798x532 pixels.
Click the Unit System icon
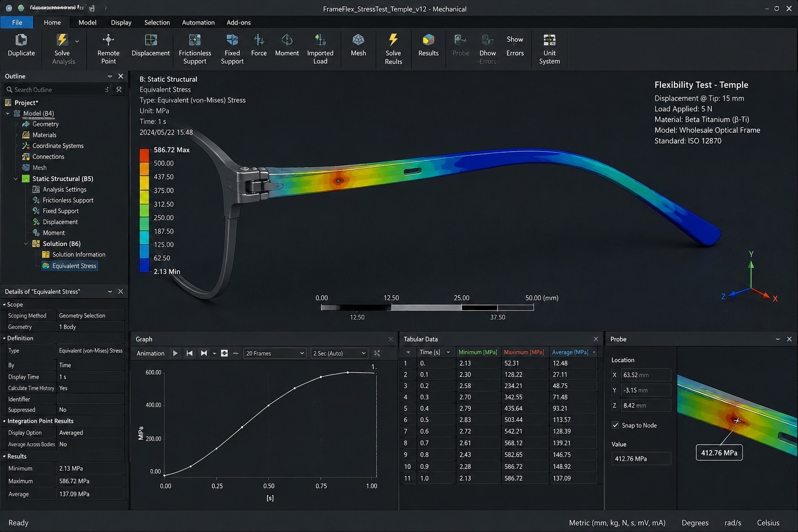(549, 40)
